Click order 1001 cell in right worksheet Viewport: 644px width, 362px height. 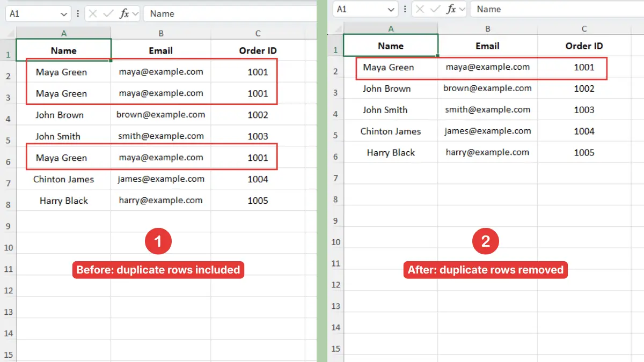pyautogui.click(x=584, y=67)
